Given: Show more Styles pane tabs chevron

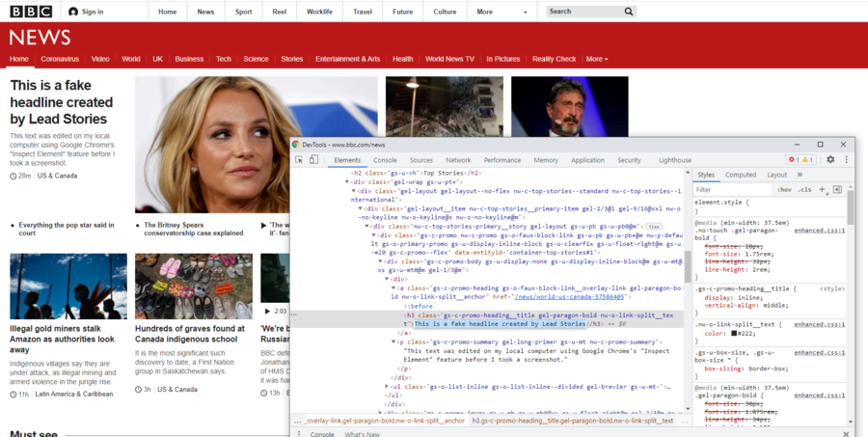Looking at the screenshot, I should [x=800, y=175].
